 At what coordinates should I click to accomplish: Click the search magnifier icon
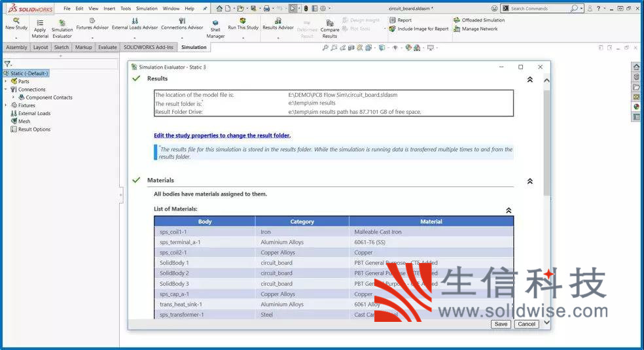[x=574, y=9]
